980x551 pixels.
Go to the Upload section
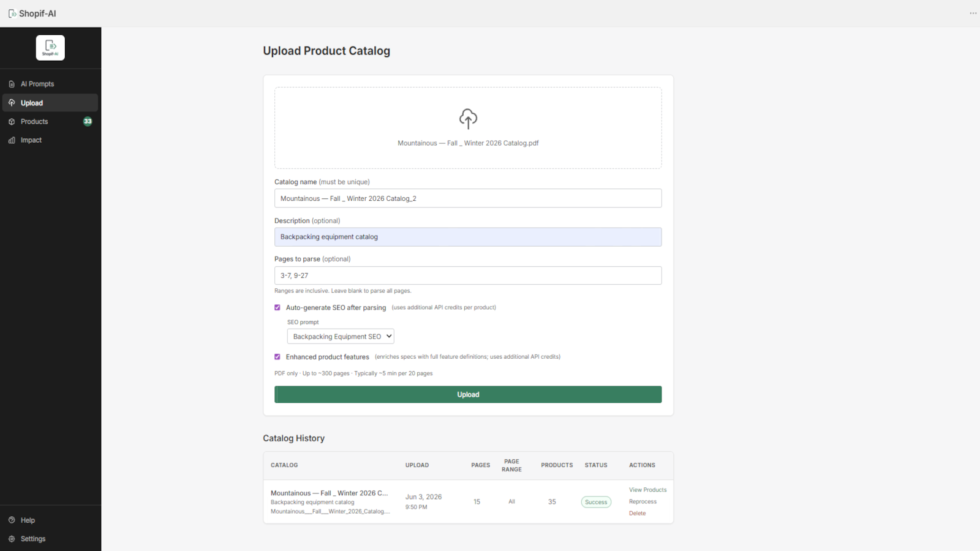coord(50,103)
